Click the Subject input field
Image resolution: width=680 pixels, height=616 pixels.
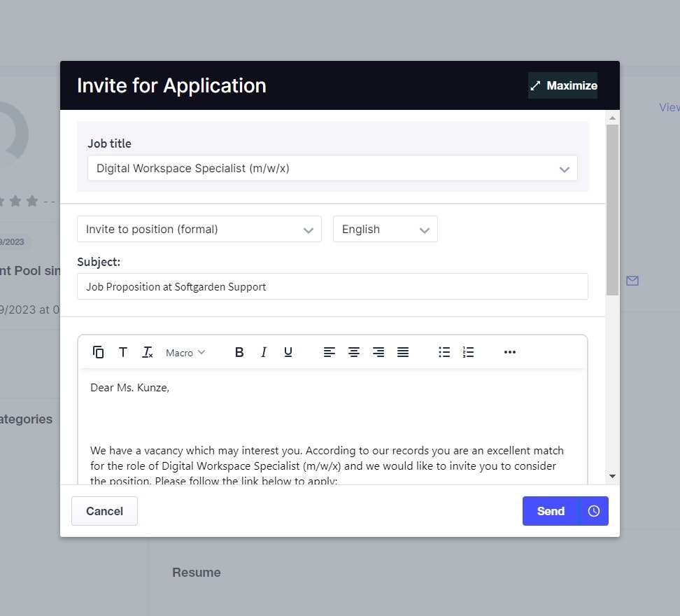[x=332, y=286]
